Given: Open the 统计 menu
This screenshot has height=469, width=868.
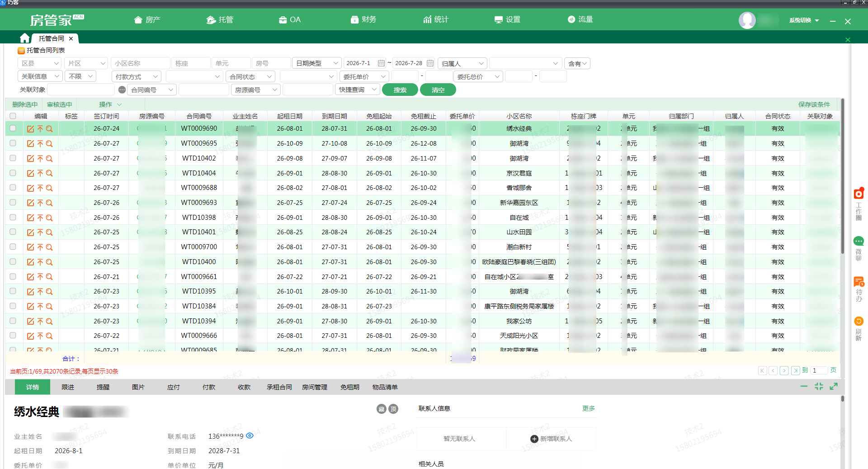Looking at the screenshot, I should click(x=436, y=20).
